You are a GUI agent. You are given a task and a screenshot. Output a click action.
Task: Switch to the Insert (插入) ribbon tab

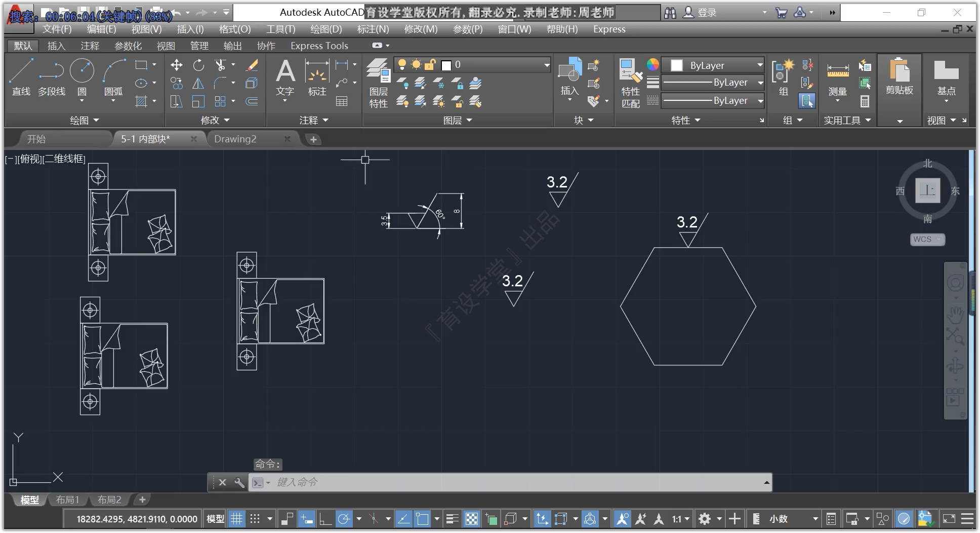pos(56,46)
